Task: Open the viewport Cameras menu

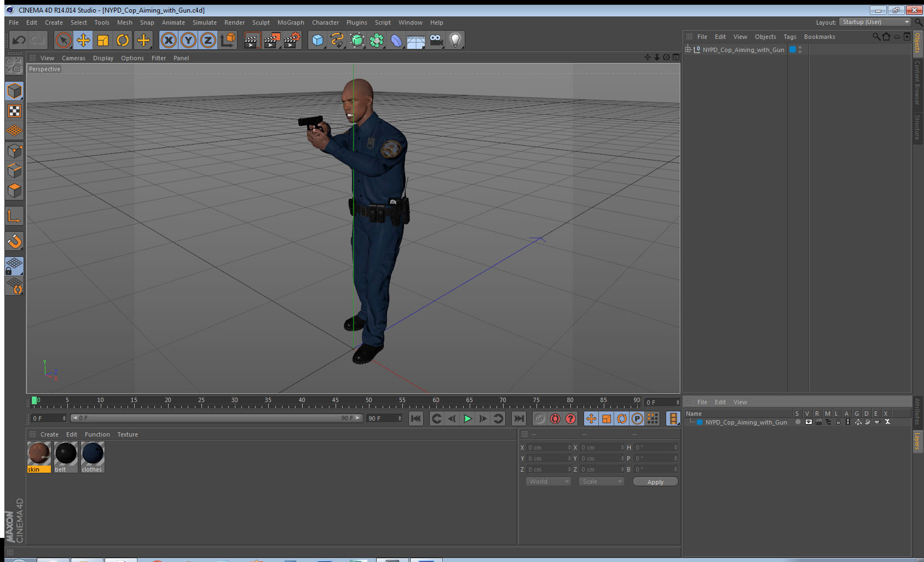Action: pyautogui.click(x=73, y=58)
